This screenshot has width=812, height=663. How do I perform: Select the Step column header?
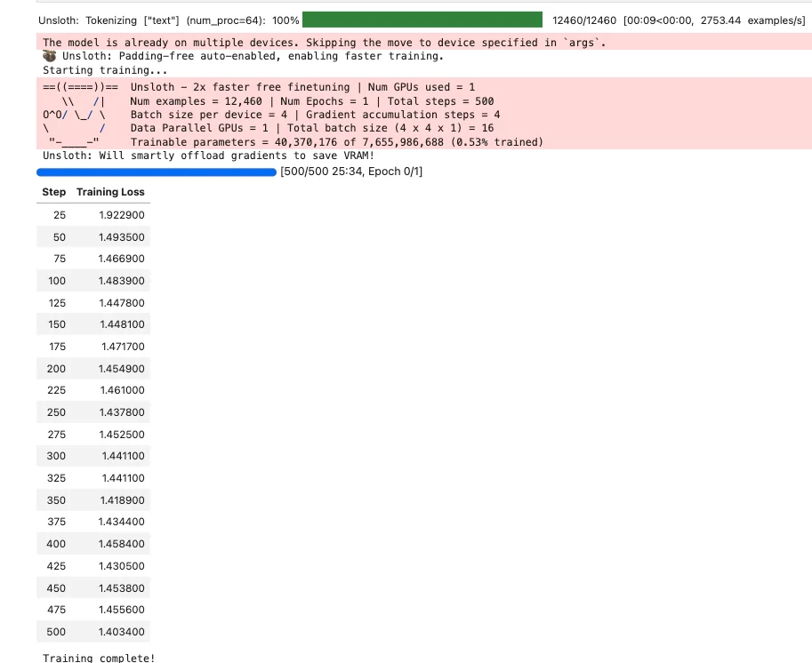[54, 192]
